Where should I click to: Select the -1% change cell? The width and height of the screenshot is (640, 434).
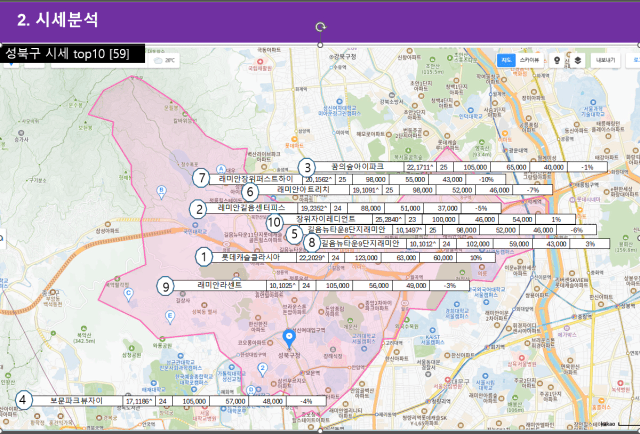[x=587, y=167]
